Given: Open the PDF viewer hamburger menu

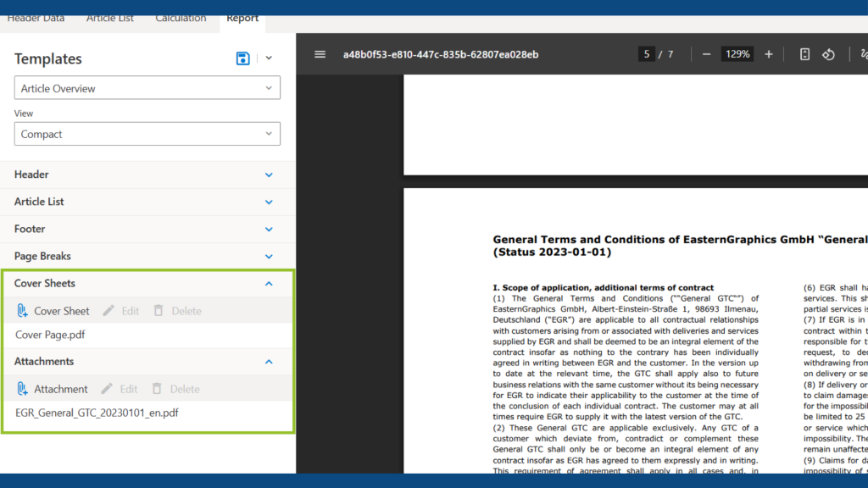Looking at the screenshot, I should [320, 53].
